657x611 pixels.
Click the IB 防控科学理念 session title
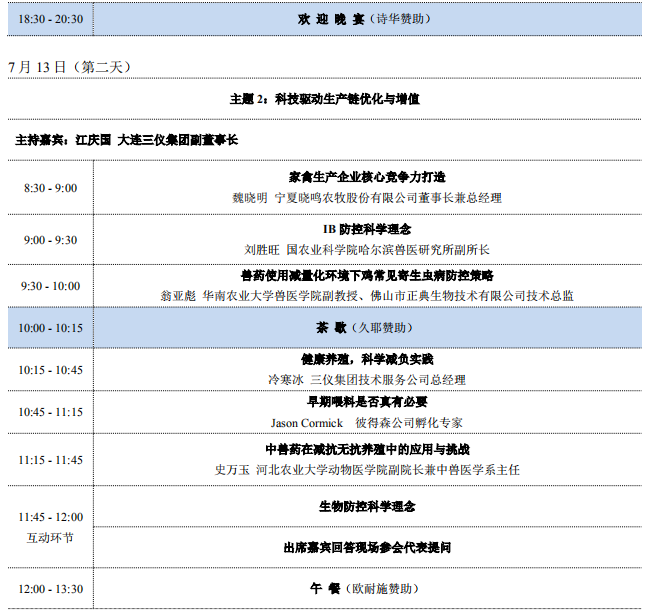tap(366, 229)
